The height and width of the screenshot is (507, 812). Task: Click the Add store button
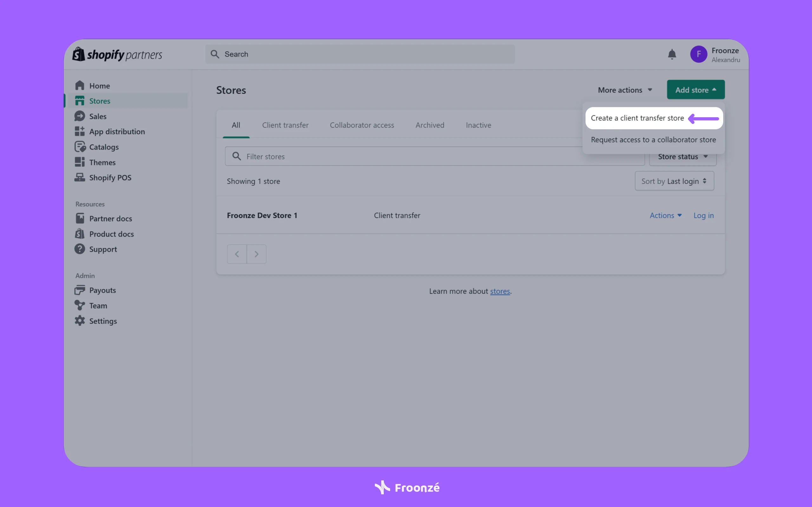point(695,90)
